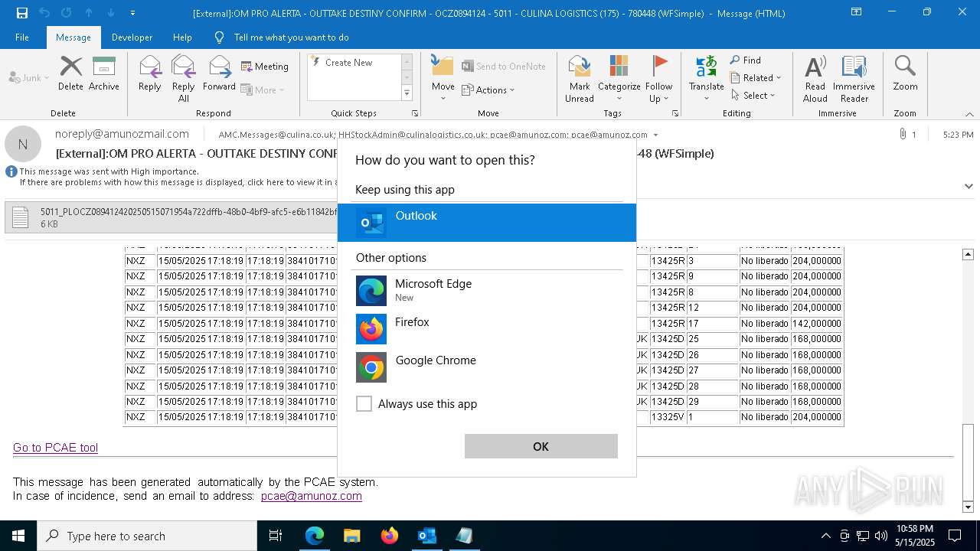The height and width of the screenshot is (551, 980).
Task: Click the Windows search box
Action: tap(147, 536)
